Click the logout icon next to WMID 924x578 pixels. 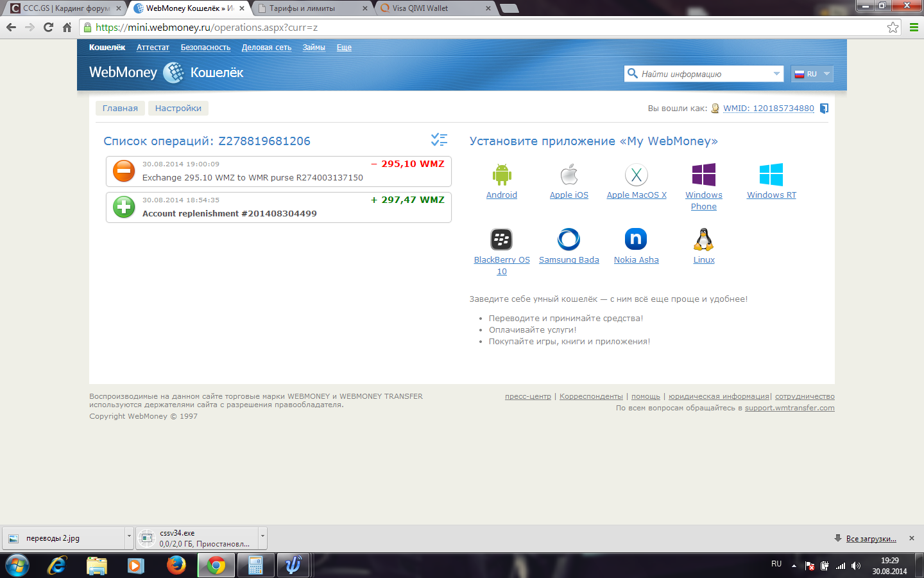(825, 108)
